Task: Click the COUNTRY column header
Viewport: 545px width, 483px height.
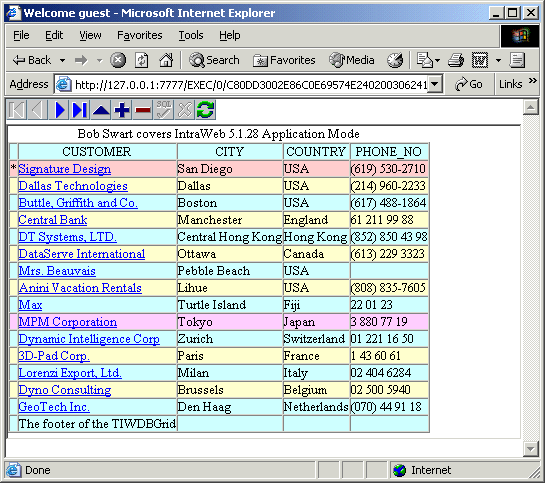Action: point(316,152)
